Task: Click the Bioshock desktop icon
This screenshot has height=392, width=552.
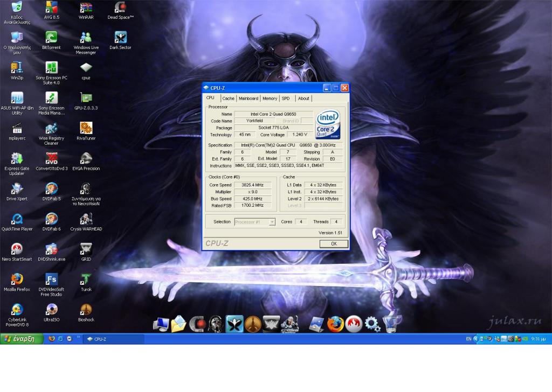Action: [86, 312]
